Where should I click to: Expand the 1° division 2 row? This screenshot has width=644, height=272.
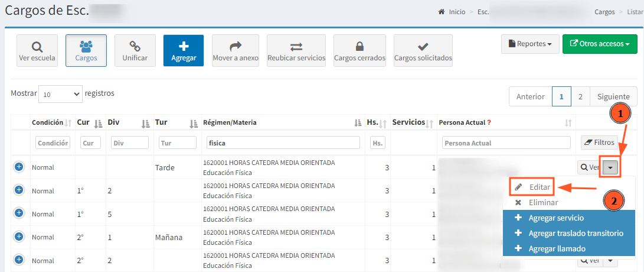coord(18,190)
